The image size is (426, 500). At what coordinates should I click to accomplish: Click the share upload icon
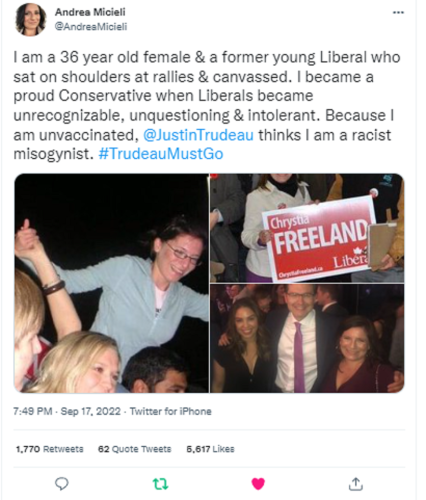[x=356, y=484]
